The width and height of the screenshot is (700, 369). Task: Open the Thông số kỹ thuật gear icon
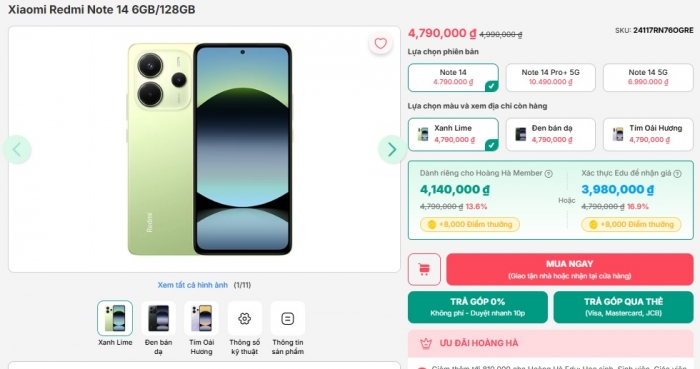[244, 319]
